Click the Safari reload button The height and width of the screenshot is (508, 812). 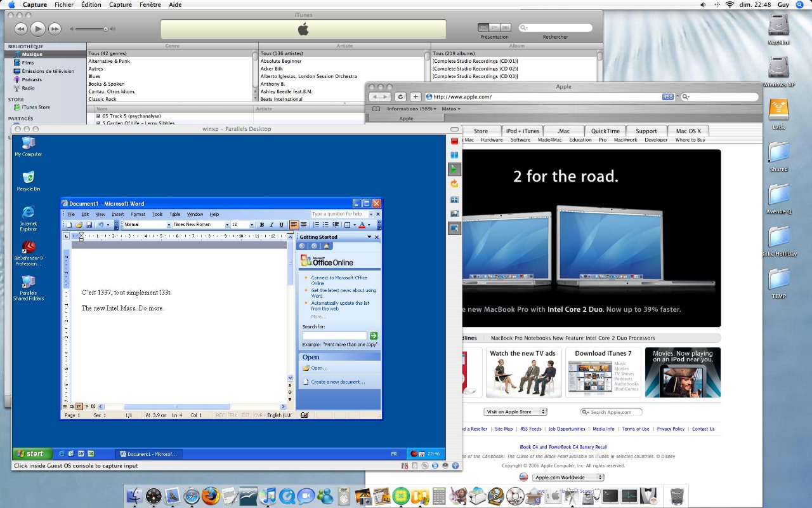pyautogui.click(x=400, y=97)
